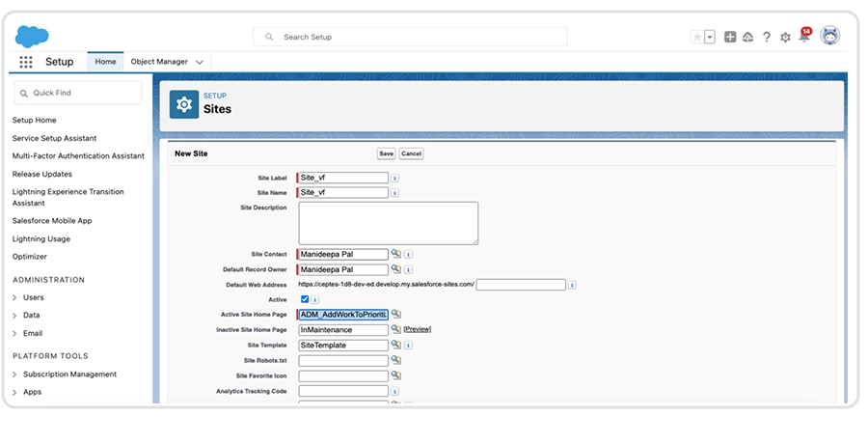Open the App Launcher grid icon
The height and width of the screenshot is (444, 868).
pos(26,62)
